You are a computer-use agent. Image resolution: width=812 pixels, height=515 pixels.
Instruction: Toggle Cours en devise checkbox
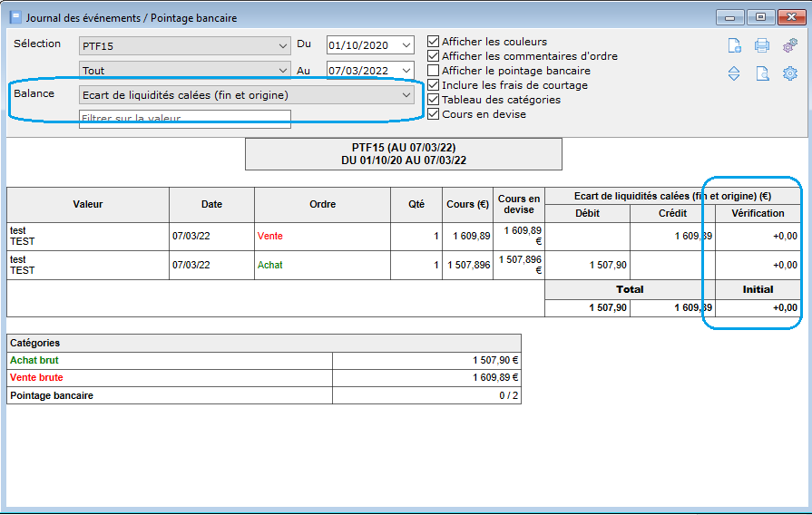(x=434, y=114)
